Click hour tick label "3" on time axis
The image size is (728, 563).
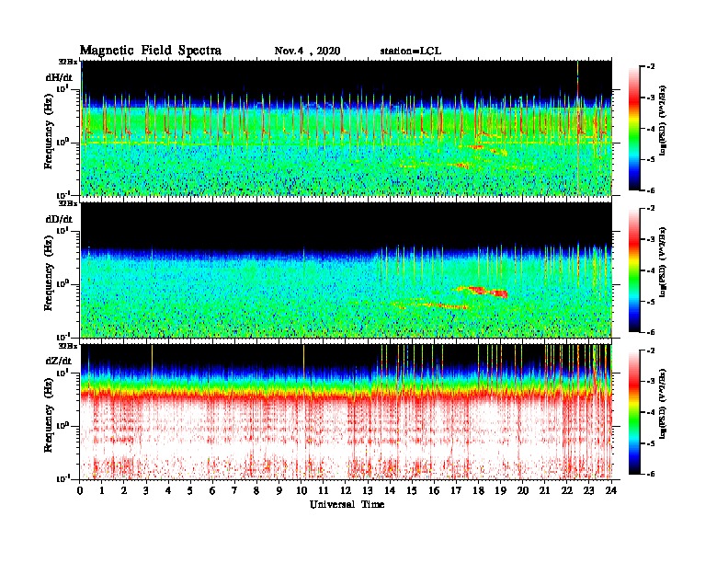pyautogui.click(x=146, y=490)
